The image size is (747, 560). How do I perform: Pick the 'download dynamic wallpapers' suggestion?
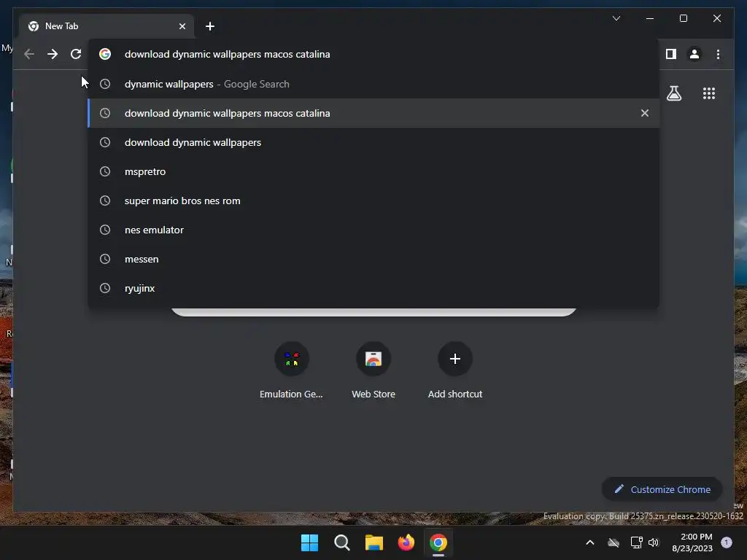373,142
